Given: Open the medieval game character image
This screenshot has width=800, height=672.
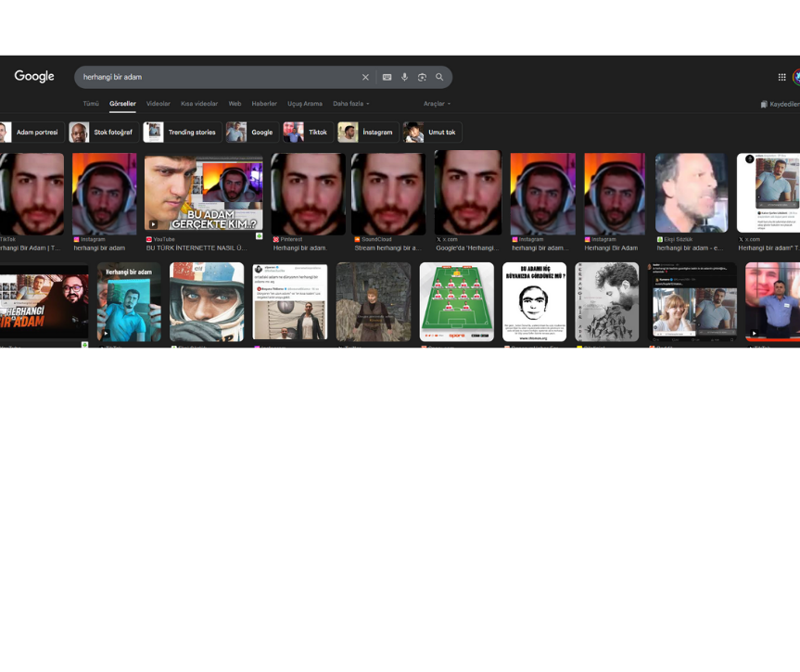Looking at the screenshot, I should point(374,301).
